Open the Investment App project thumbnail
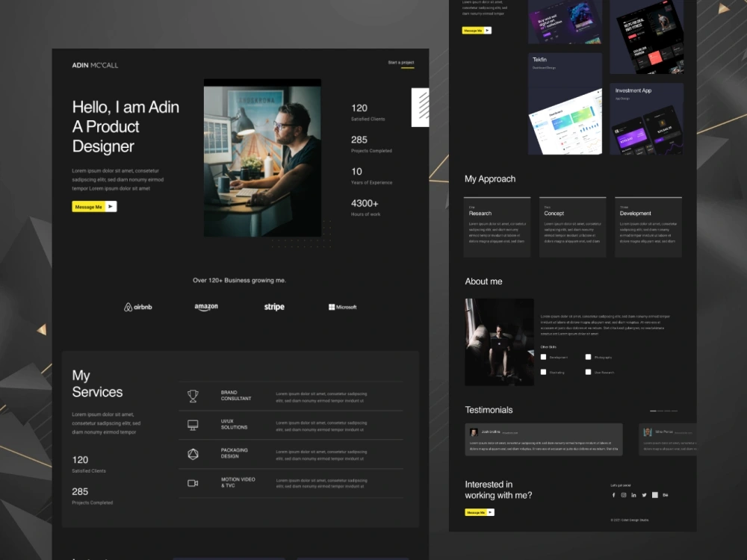Image resolution: width=747 pixels, height=560 pixels. (x=647, y=119)
